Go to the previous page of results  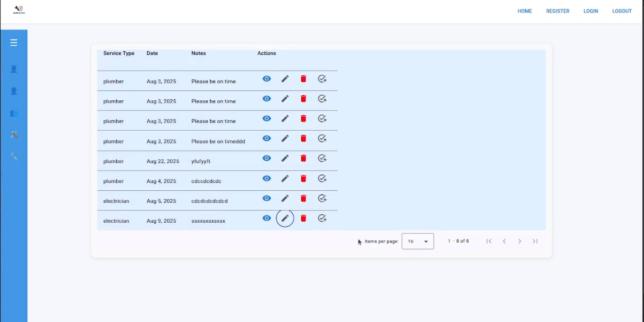504,241
